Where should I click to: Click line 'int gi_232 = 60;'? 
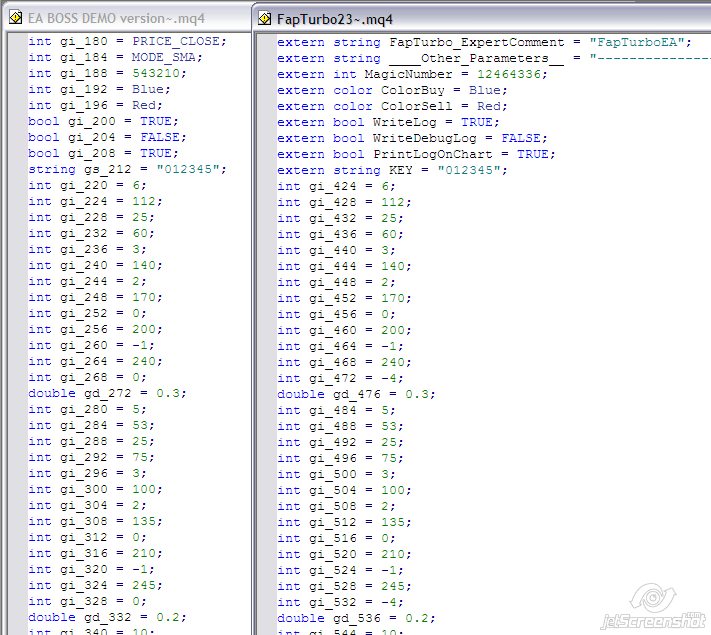pyautogui.click(x=91, y=233)
